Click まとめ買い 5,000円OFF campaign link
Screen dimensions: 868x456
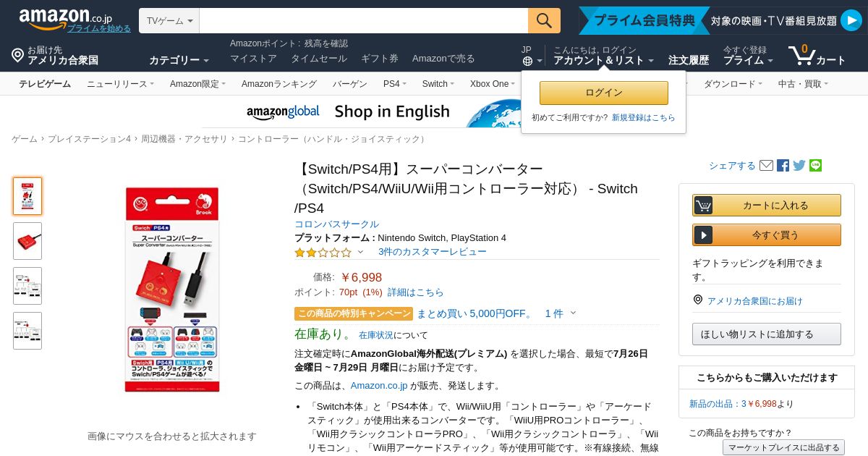coord(475,313)
